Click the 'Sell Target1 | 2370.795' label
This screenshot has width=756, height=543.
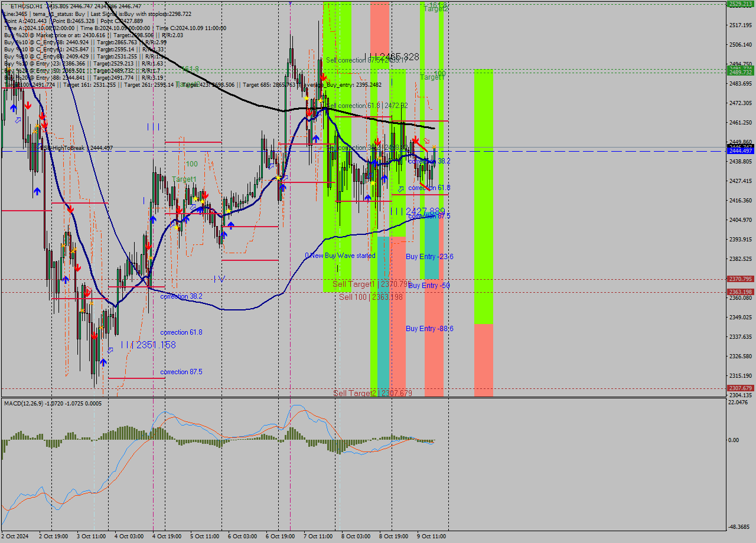click(371, 284)
